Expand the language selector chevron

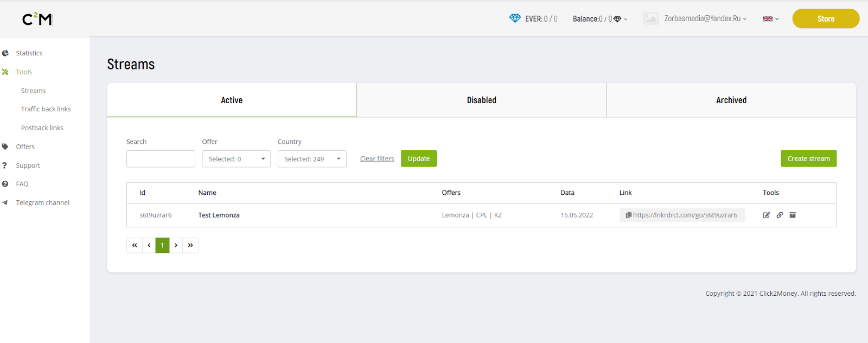click(x=777, y=19)
